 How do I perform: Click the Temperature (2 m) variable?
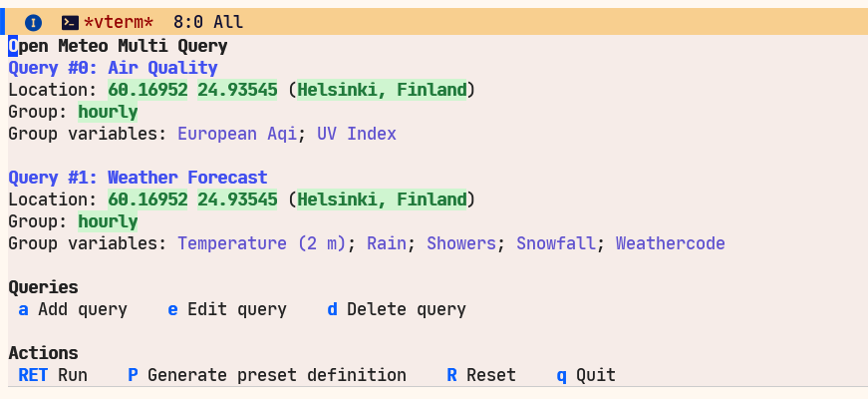click(262, 243)
